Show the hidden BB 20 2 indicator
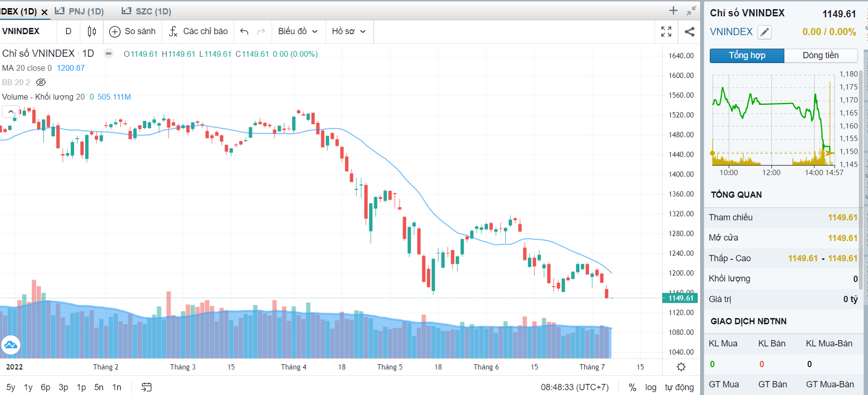 coord(41,82)
